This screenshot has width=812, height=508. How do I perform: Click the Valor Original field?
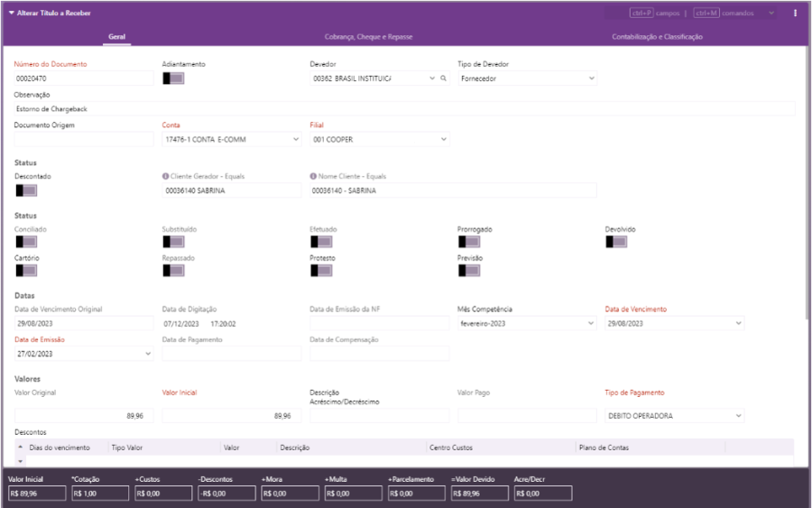click(x=84, y=416)
